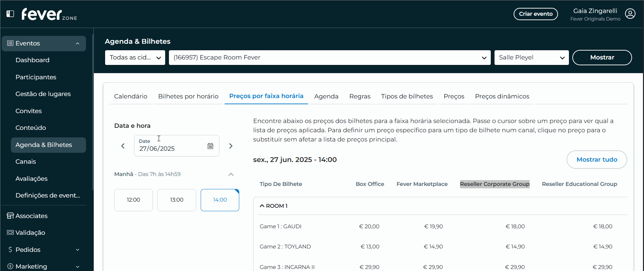Open Convites in the sidebar

click(x=29, y=111)
